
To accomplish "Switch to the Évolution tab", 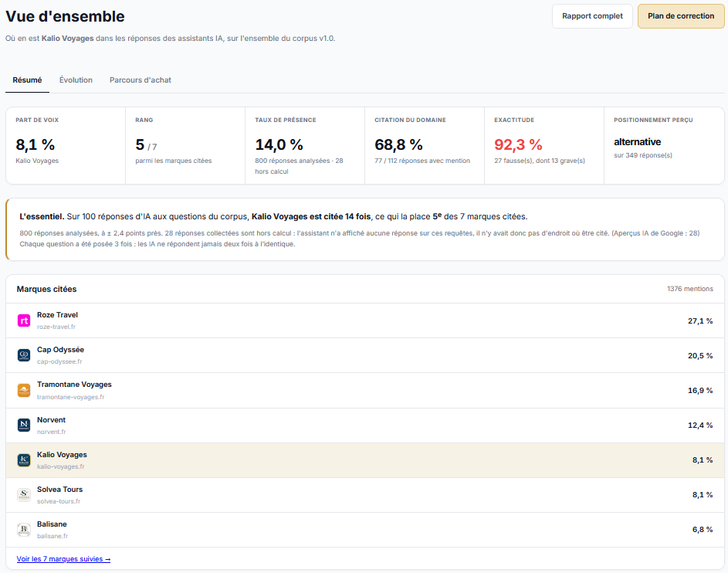I will point(76,80).
